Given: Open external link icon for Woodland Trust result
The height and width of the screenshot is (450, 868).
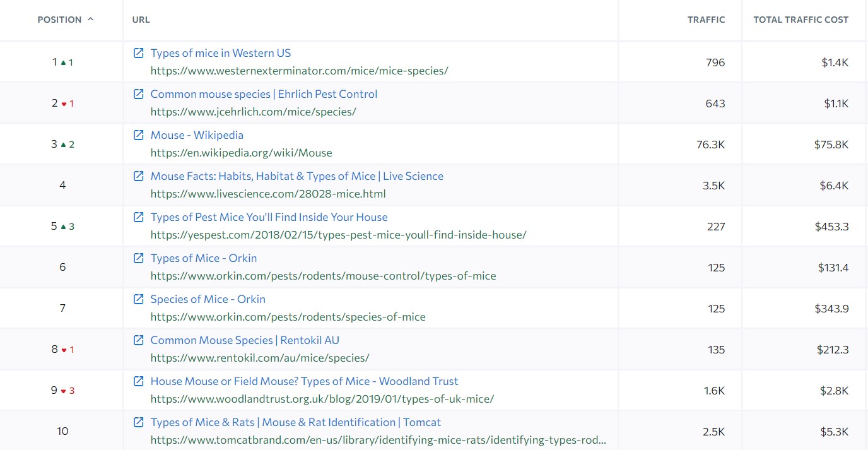Looking at the screenshot, I should 139,381.
